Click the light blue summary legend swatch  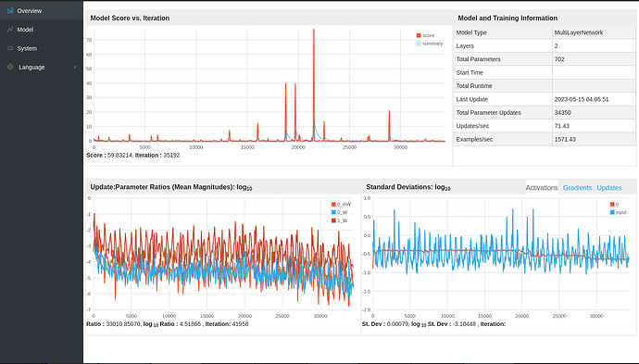(419, 44)
